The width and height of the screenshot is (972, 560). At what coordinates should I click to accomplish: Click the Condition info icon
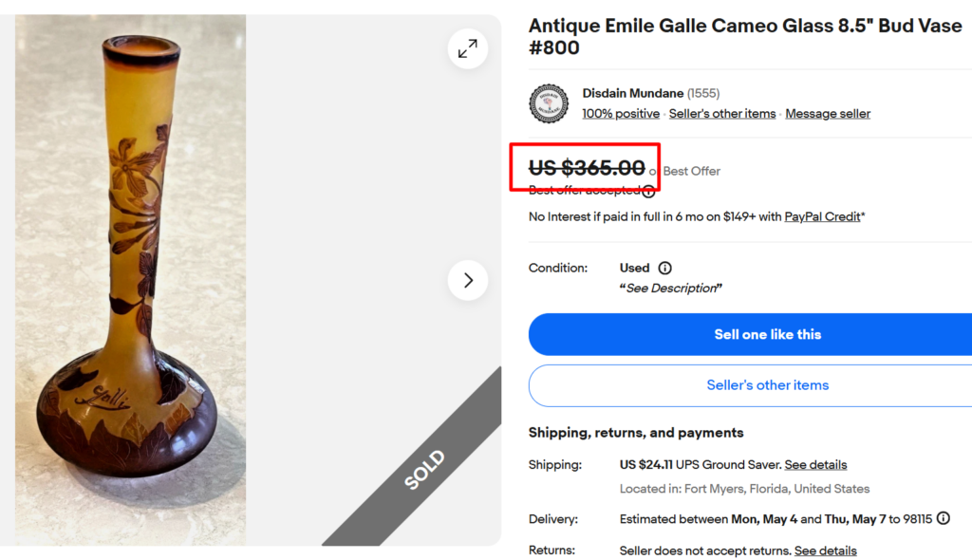[664, 268]
